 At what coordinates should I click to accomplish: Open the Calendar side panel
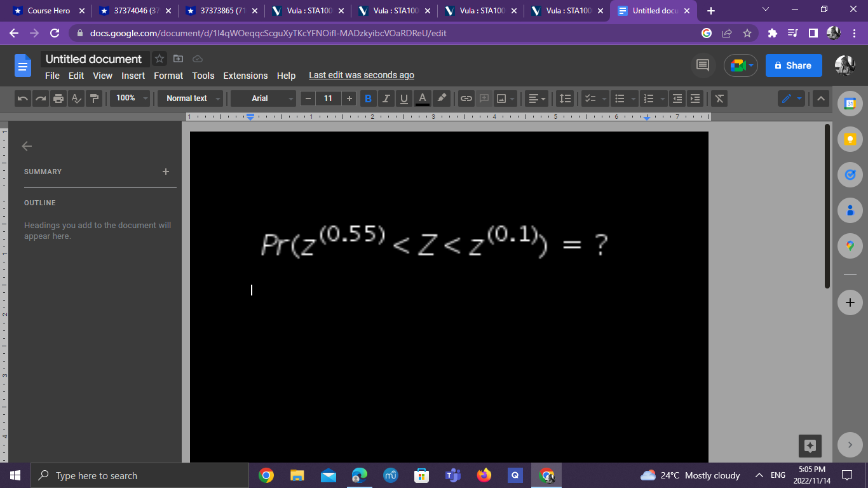(850, 104)
